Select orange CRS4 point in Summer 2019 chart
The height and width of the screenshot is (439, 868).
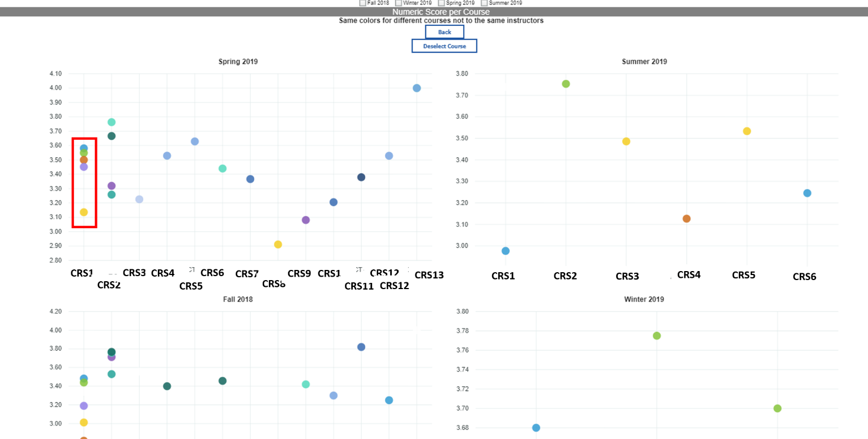(687, 219)
